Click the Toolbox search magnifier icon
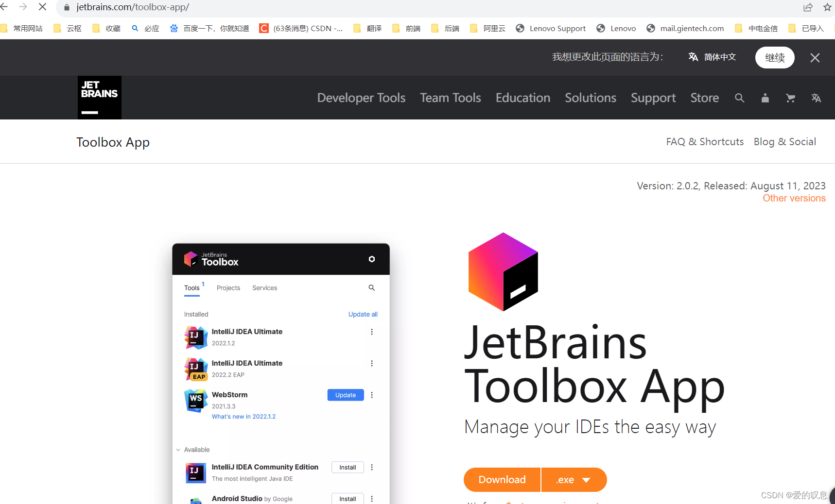The image size is (835, 504). tap(372, 288)
